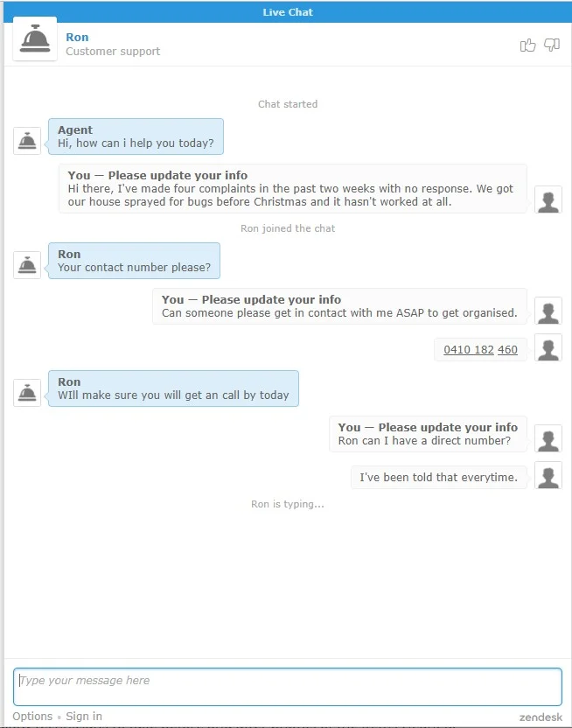Click 'Please update your info' in first user message

[178, 176]
